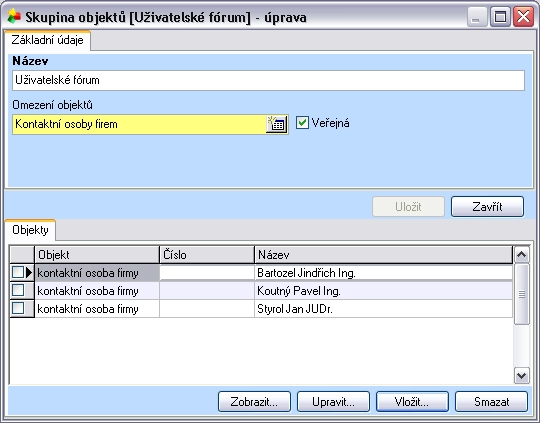This screenshot has height=423, width=540.
Task: Select the current row arrow indicator
Action: 29,272
